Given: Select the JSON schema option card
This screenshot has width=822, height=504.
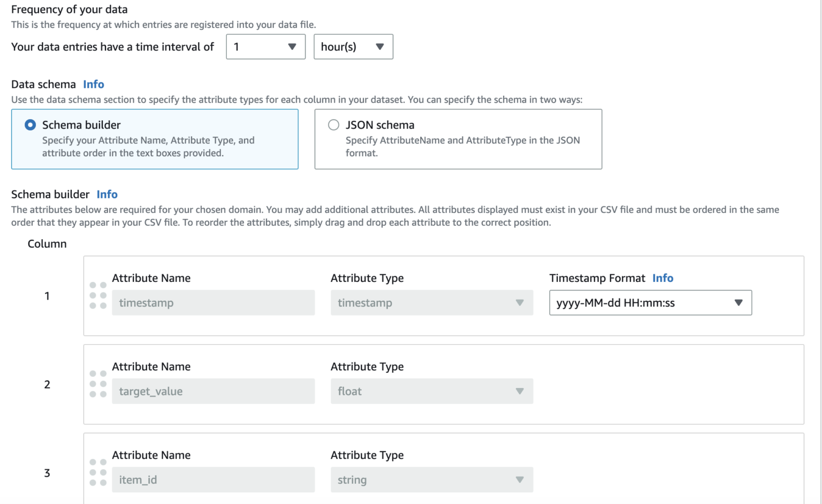Looking at the screenshot, I should (458, 139).
